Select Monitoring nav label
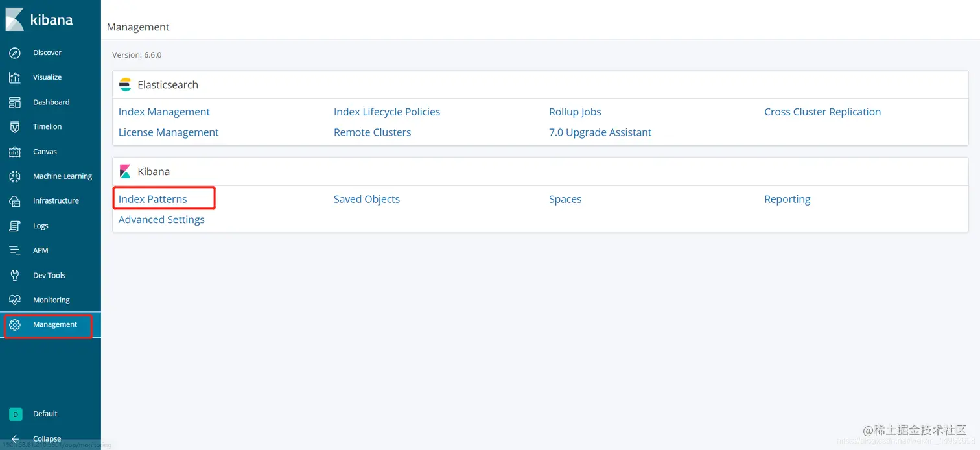The height and width of the screenshot is (450, 980). click(51, 300)
